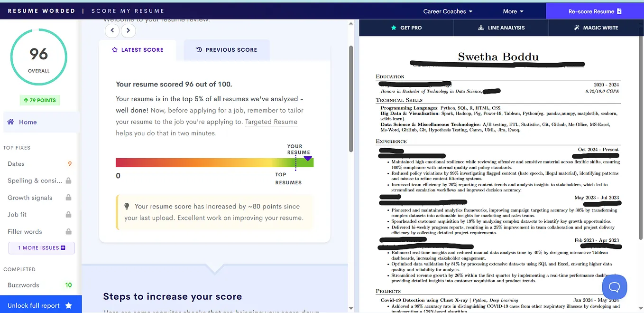Click the lightbulb icon in the score tip box

126,206
